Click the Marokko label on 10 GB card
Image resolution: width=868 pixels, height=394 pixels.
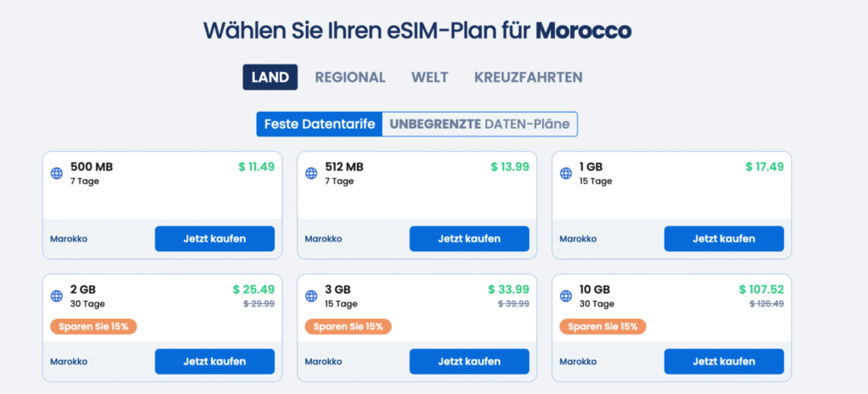(577, 362)
